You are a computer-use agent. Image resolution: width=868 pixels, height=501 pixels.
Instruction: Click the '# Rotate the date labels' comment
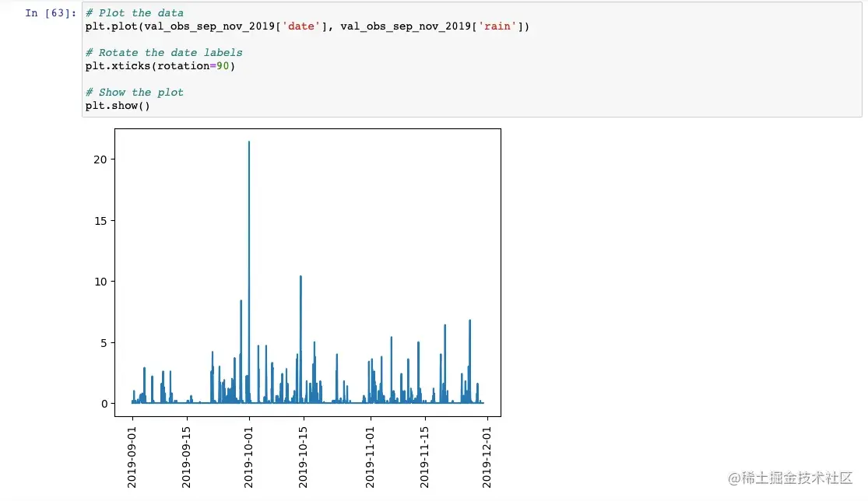click(163, 53)
